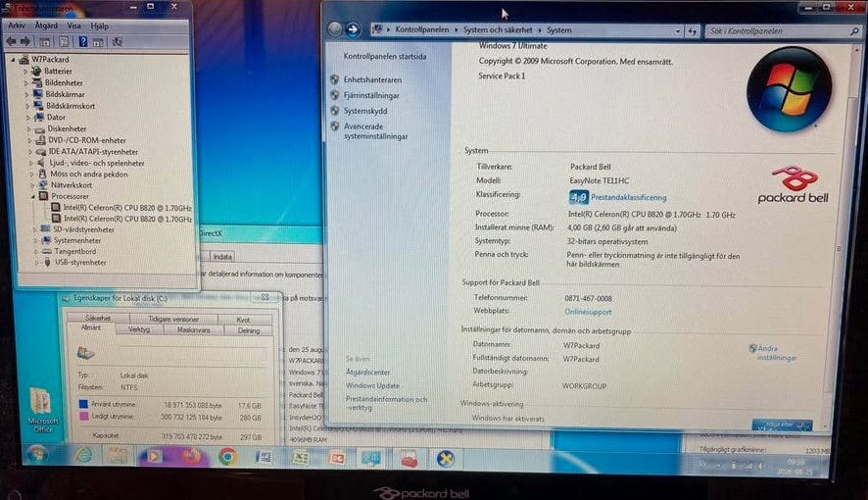Select the magenta Ledigt utrymme color square

[83, 416]
